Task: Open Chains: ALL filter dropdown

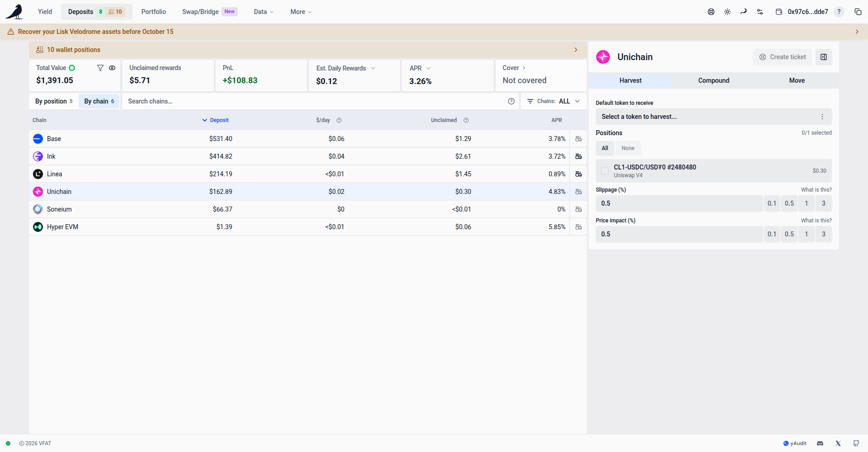Action: (554, 101)
